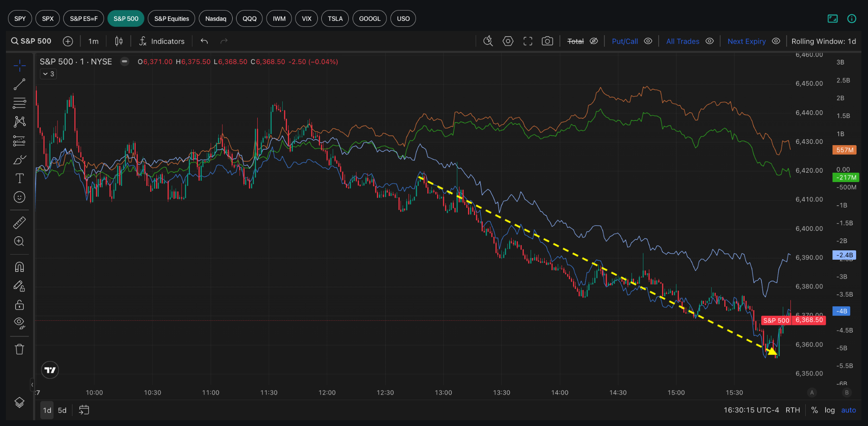Open the Indicators dialog
The height and width of the screenshot is (426, 868).
pyautogui.click(x=162, y=41)
